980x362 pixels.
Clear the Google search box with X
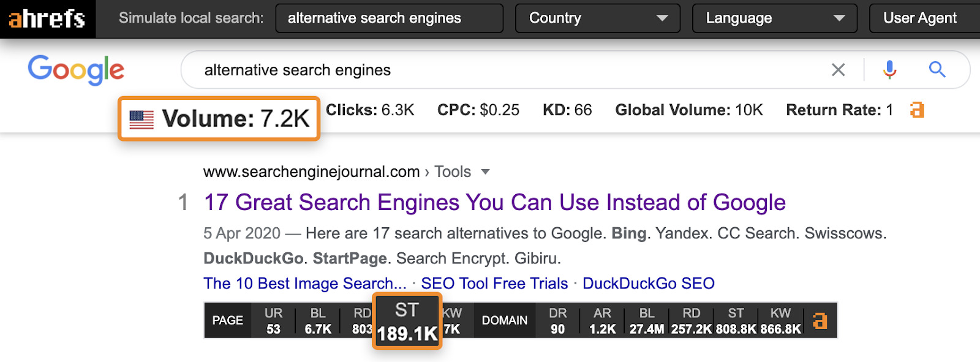point(838,70)
